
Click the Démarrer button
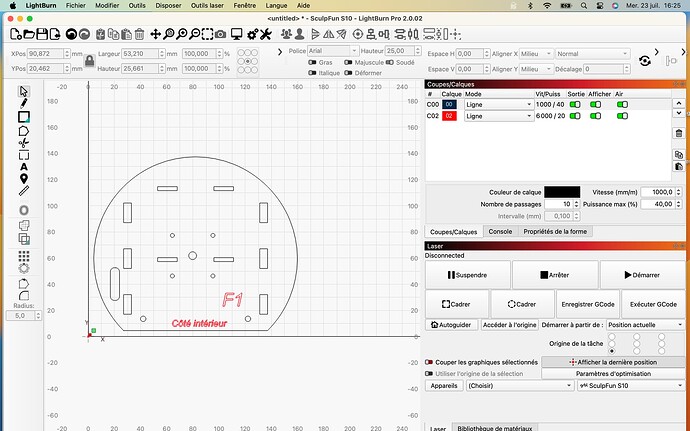pyautogui.click(x=642, y=275)
